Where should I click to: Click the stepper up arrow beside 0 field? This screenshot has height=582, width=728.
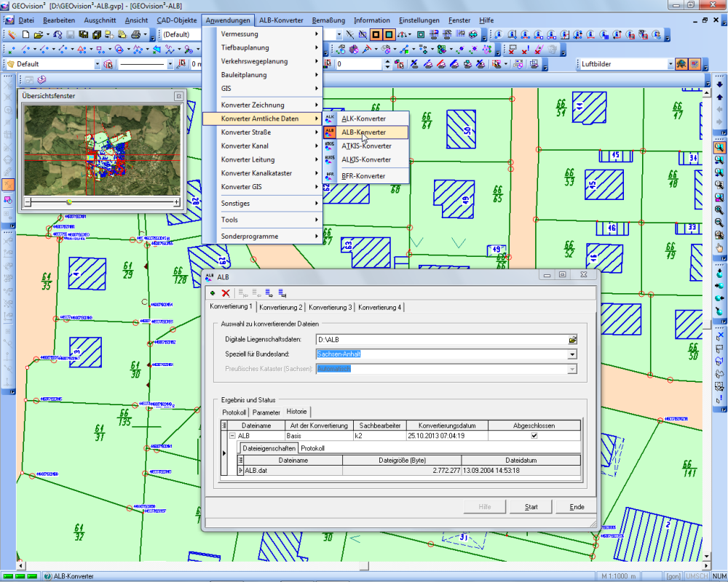[388, 61]
